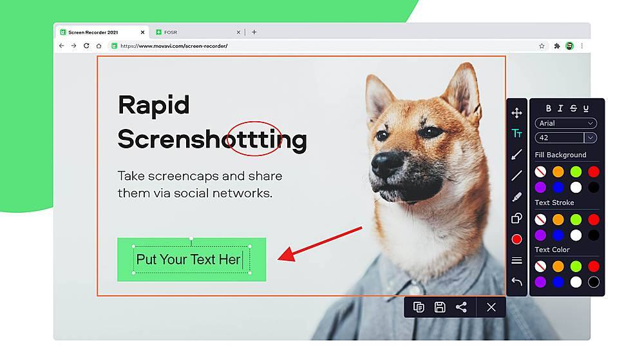The width and height of the screenshot is (644, 363).
Task: Toggle italic text formatting
Action: [x=560, y=108]
